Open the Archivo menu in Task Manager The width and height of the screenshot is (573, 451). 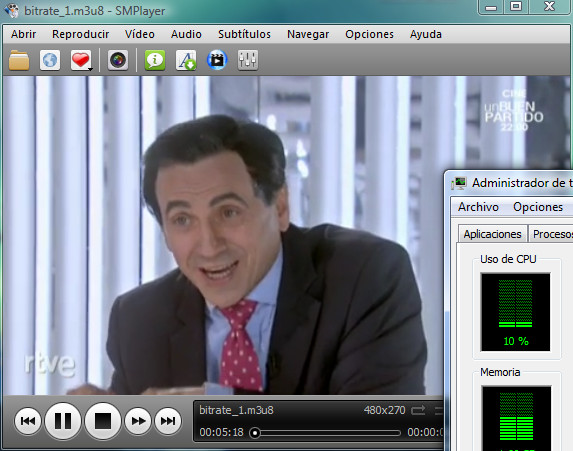coord(478,207)
